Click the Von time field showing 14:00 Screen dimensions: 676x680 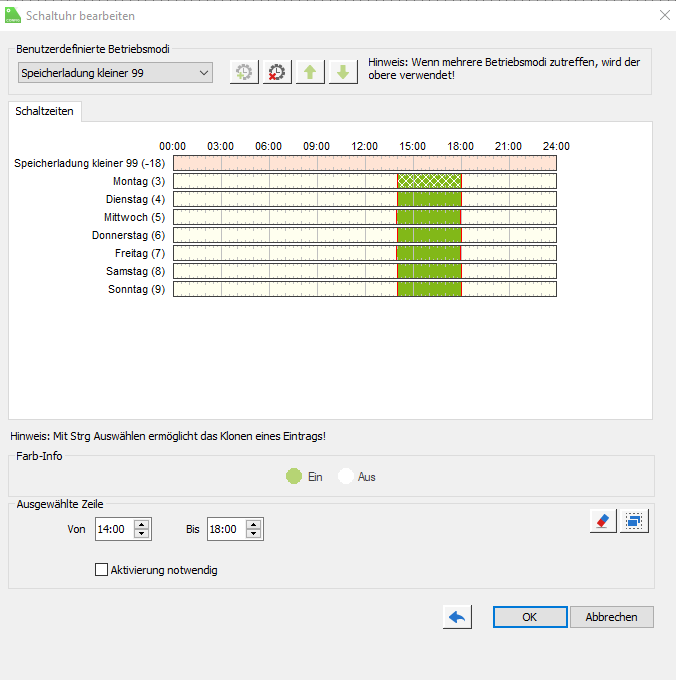point(114,529)
